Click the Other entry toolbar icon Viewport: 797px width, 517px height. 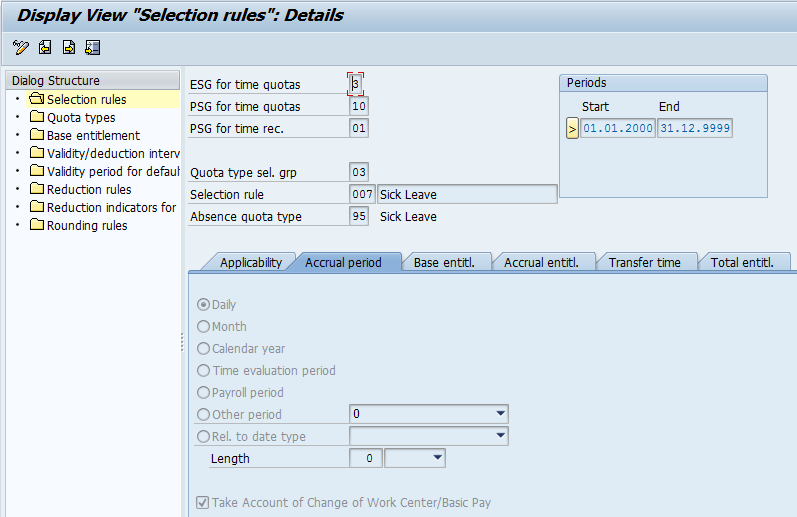point(93,47)
